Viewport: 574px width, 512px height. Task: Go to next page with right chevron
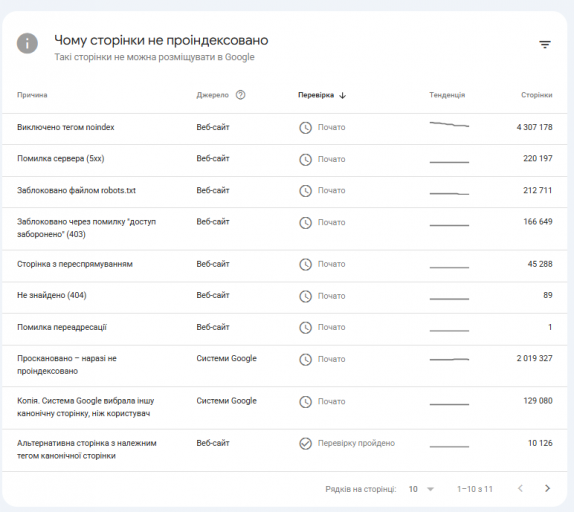[x=547, y=489]
